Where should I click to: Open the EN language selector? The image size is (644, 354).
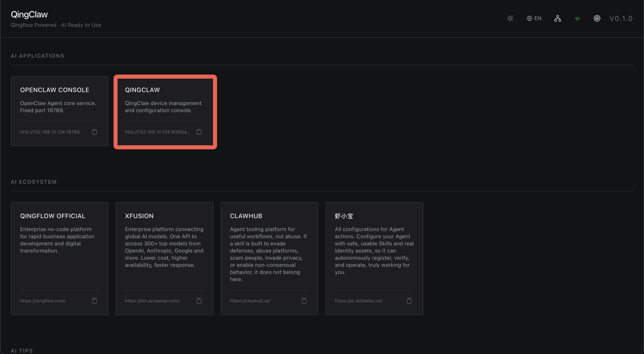534,19
